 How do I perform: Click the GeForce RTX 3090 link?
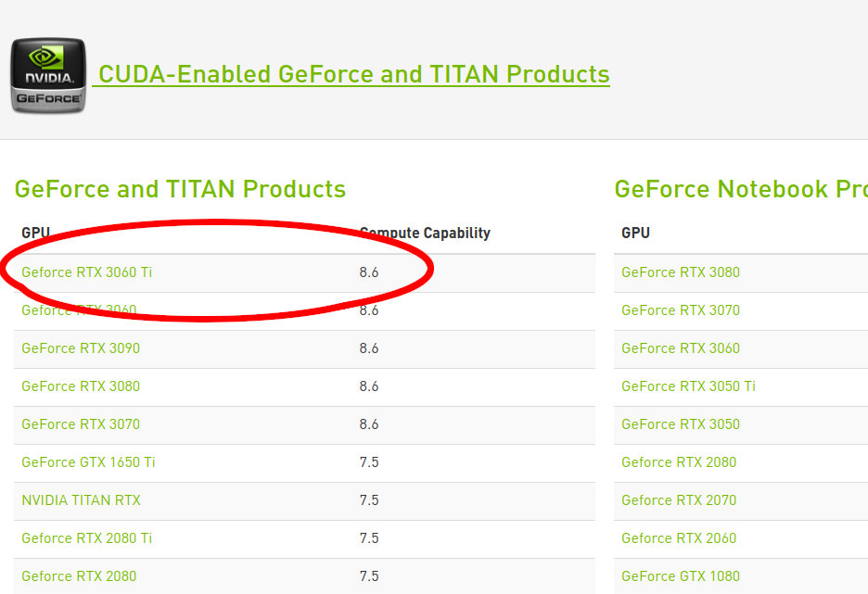(81, 348)
